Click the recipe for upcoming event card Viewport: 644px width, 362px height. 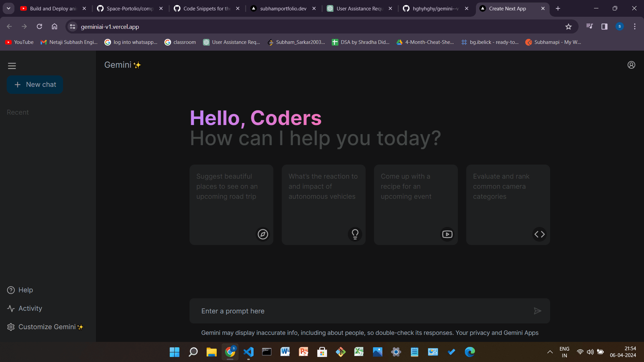416,205
